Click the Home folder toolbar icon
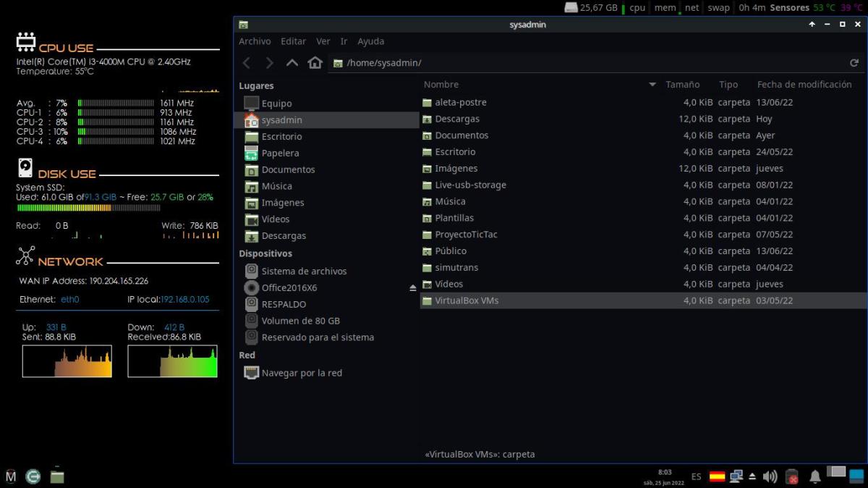Viewport: 868px width, 488px height. [315, 63]
